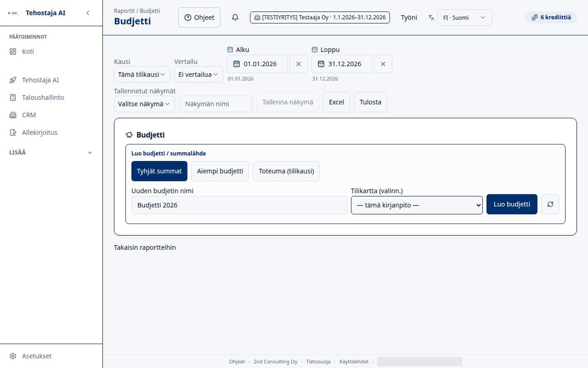
Task: Open the Valitse näkymä dropdown
Action: tap(144, 104)
